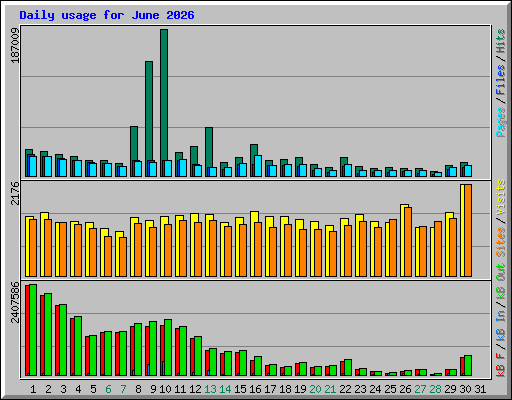Click the orange Sites bar for day 30
This screenshot has height=400, width=512.
pos(468,231)
